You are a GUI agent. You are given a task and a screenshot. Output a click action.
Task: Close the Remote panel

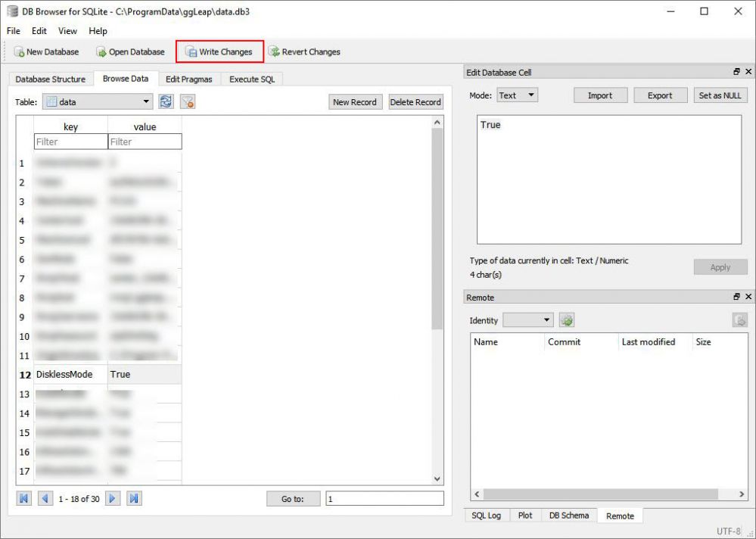point(748,297)
